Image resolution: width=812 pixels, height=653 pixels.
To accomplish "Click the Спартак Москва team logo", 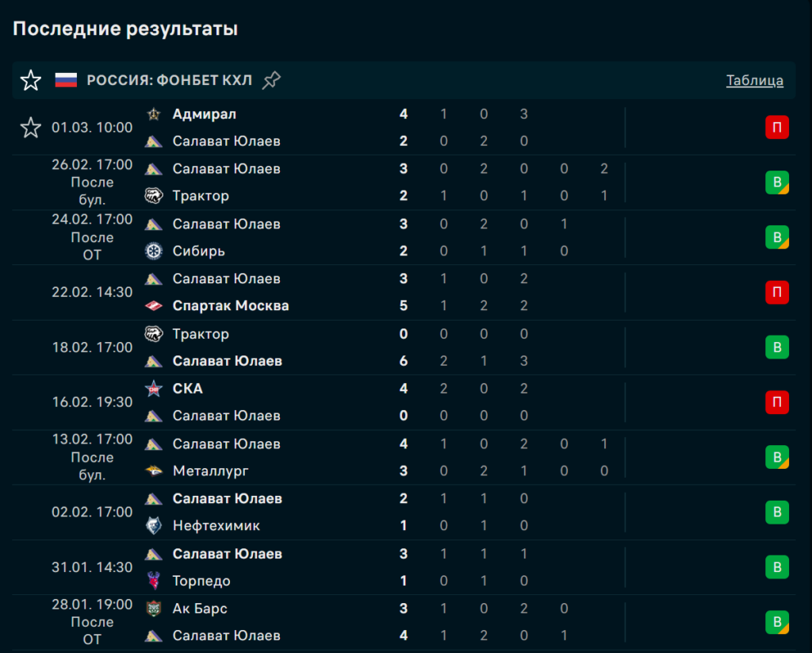I will click(x=154, y=306).
